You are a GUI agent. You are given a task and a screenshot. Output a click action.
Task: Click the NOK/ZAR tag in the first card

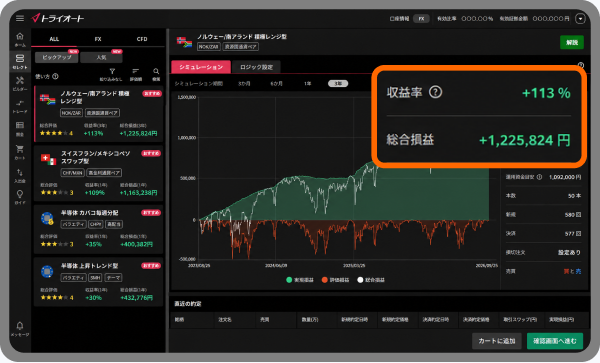click(x=72, y=113)
